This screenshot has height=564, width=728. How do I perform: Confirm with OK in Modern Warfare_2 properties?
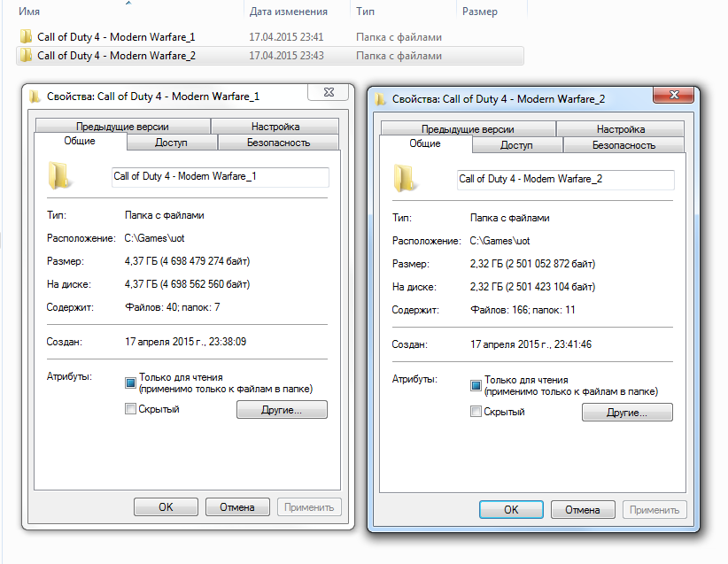(511, 510)
